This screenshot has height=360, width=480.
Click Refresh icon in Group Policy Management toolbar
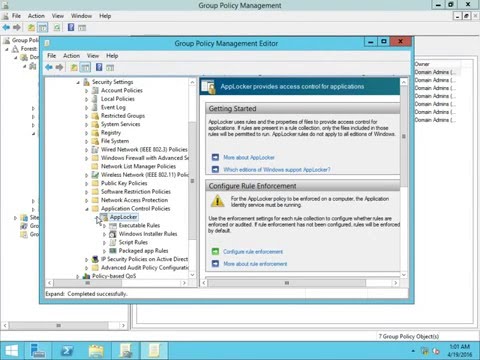click(x=57, y=27)
